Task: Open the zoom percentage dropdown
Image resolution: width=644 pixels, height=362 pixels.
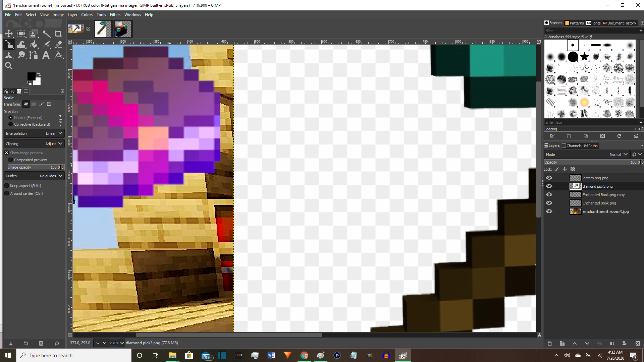Action: coord(122,343)
